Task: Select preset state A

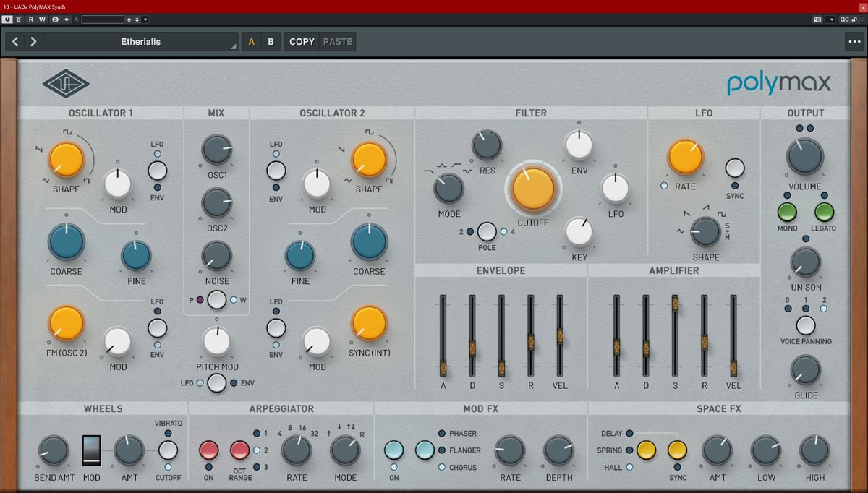Action: click(x=252, y=42)
